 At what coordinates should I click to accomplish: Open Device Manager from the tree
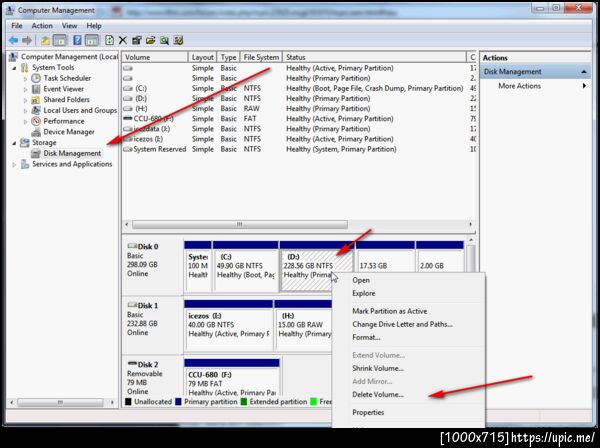coord(69,132)
